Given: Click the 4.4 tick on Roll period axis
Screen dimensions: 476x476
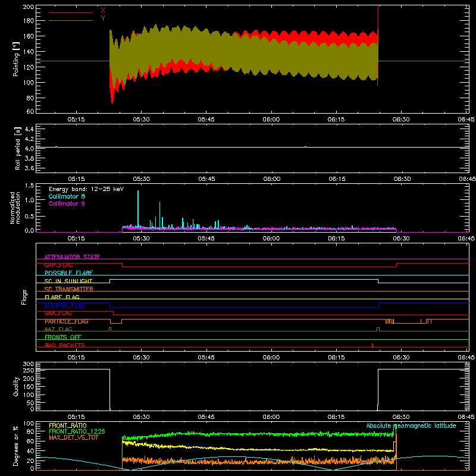Looking at the screenshot, I should pyautogui.click(x=29, y=129).
